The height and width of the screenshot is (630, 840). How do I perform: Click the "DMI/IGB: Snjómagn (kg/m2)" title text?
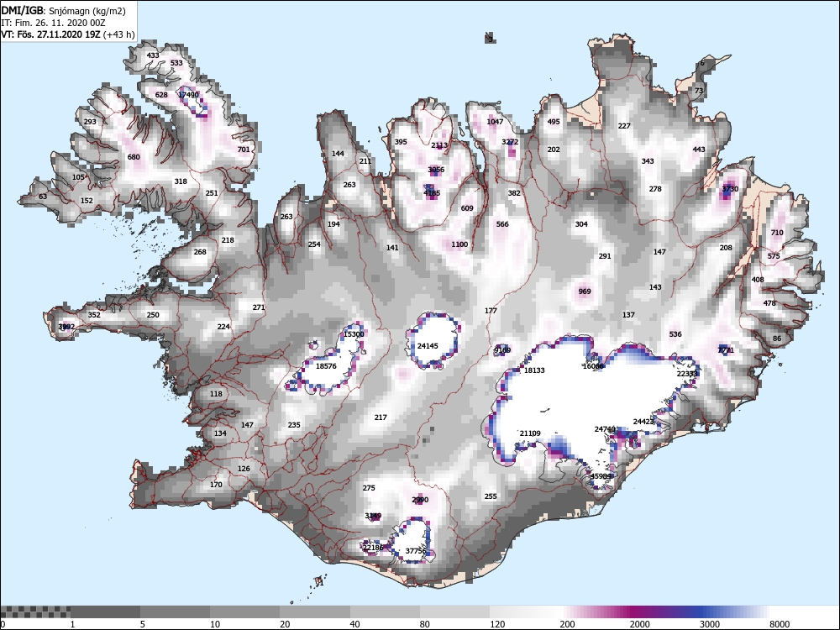point(64,10)
